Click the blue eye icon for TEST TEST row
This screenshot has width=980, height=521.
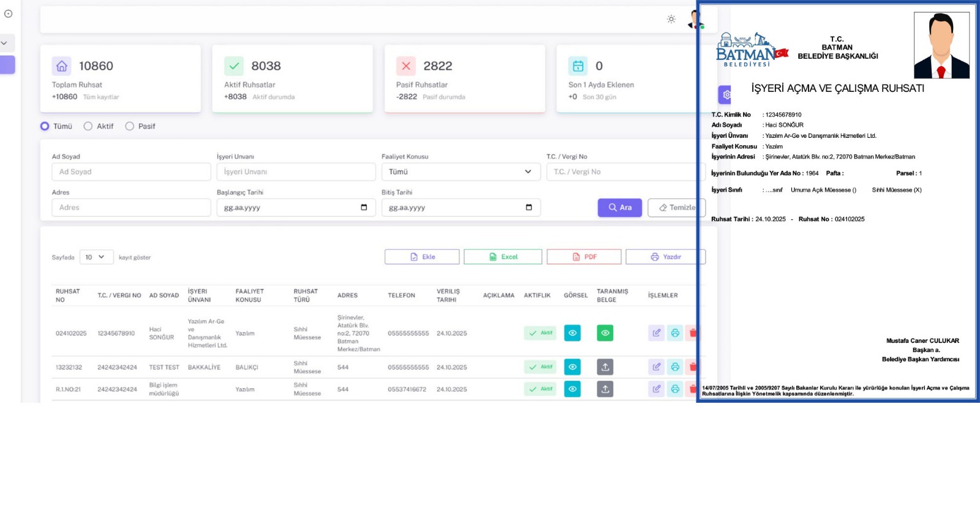[572, 367]
